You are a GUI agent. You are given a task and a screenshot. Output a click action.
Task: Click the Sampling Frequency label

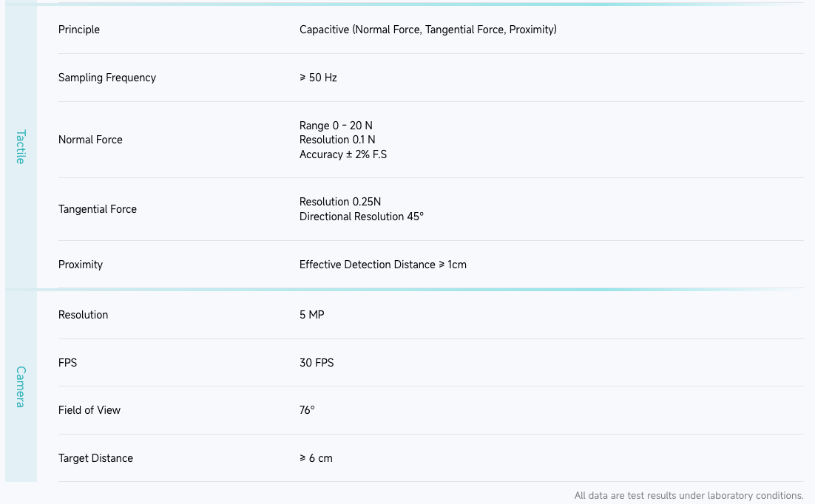107,78
